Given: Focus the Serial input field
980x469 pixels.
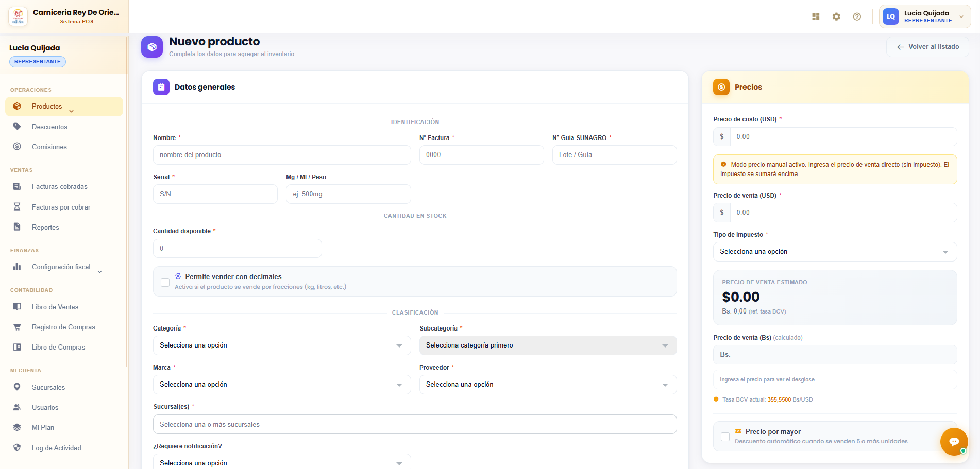Looking at the screenshot, I should [215, 194].
